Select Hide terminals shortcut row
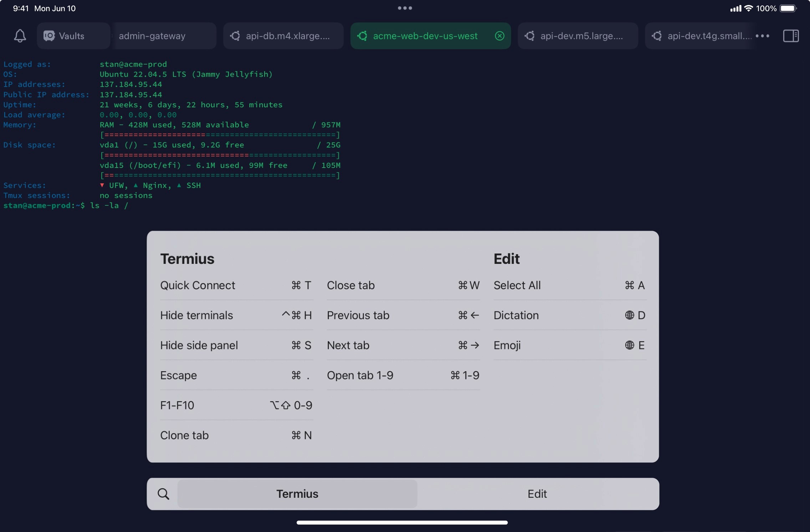This screenshot has width=810, height=532. click(x=236, y=315)
